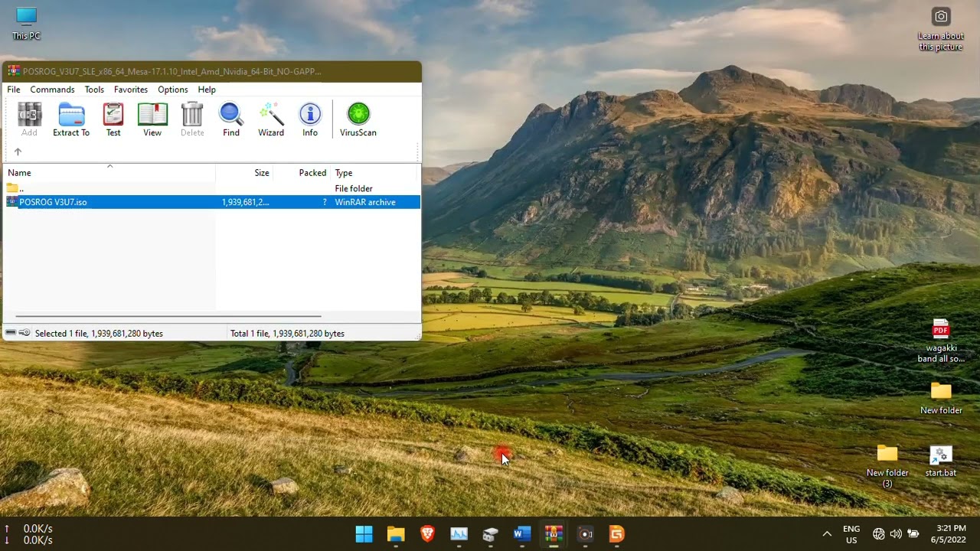This screenshot has height=551, width=980.
Task: Click the Delete trash icon in toolbar
Action: (192, 120)
